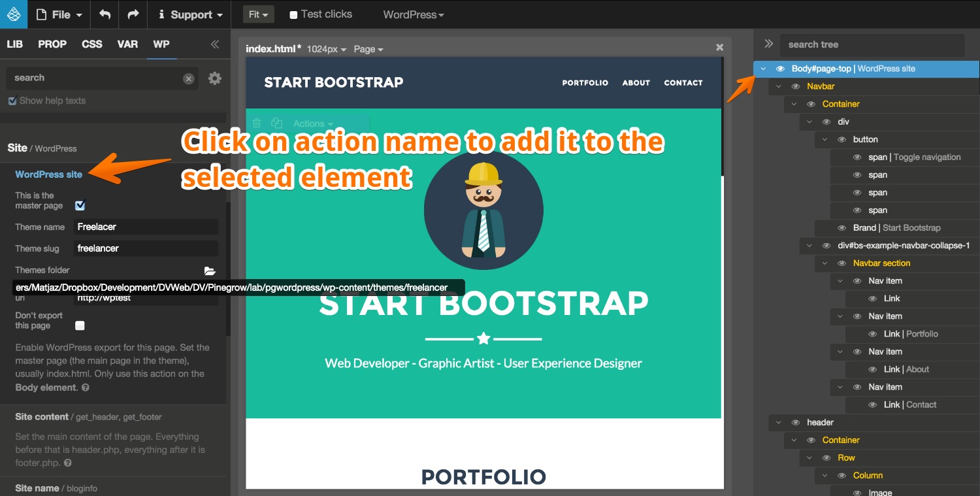The height and width of the screenshot is (496, 980).
Task: Toggle visibility of the header tree item
Action: 796,422
